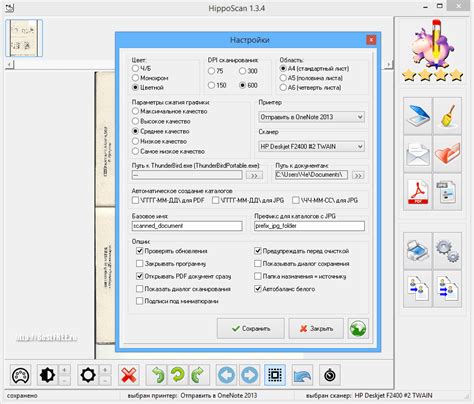Click the ThunderBird path input field
The height and width of the screenshot is (404, 474).
(187, 175)
